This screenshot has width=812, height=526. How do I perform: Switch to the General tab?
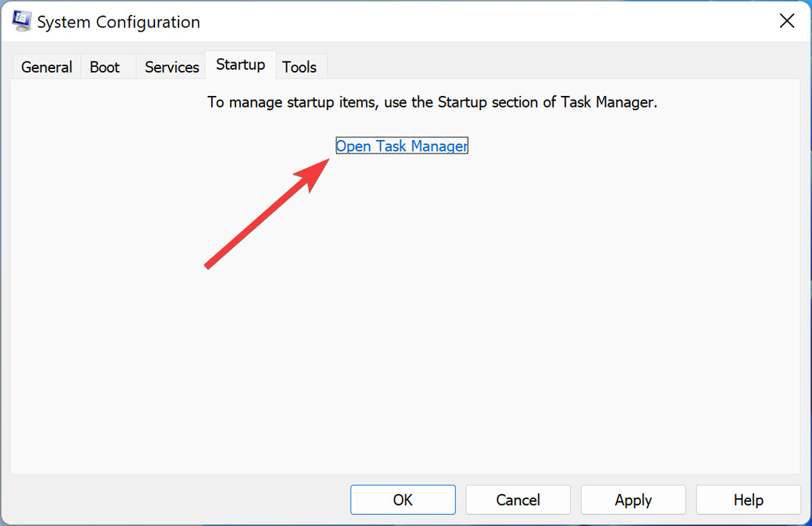pos(46,66)
